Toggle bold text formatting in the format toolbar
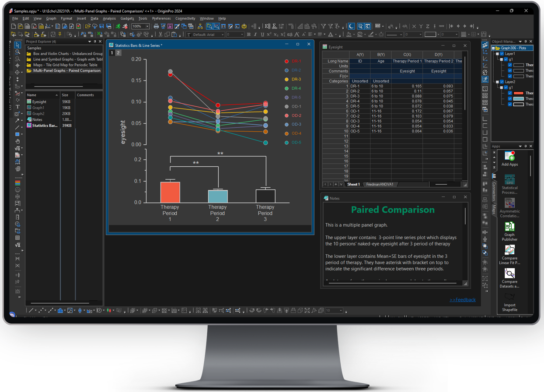 [248, 34]
